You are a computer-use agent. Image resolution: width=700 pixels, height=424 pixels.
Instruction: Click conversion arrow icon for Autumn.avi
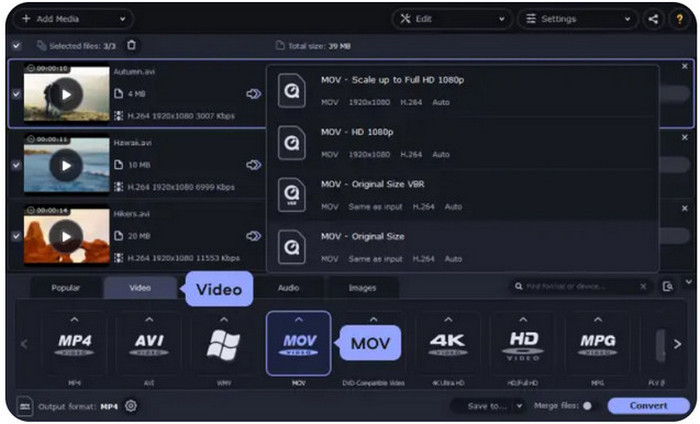(x=254, y=94)
